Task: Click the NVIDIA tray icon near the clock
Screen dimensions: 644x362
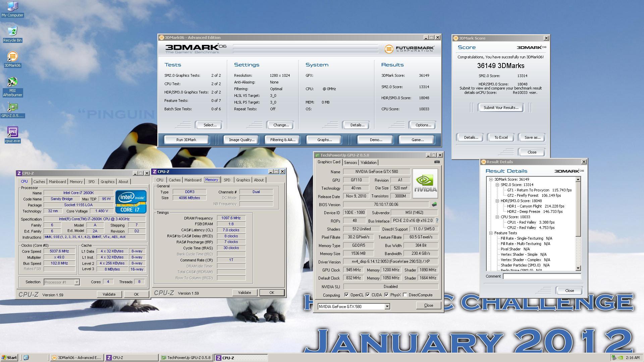Action: [x=621, y=358]
